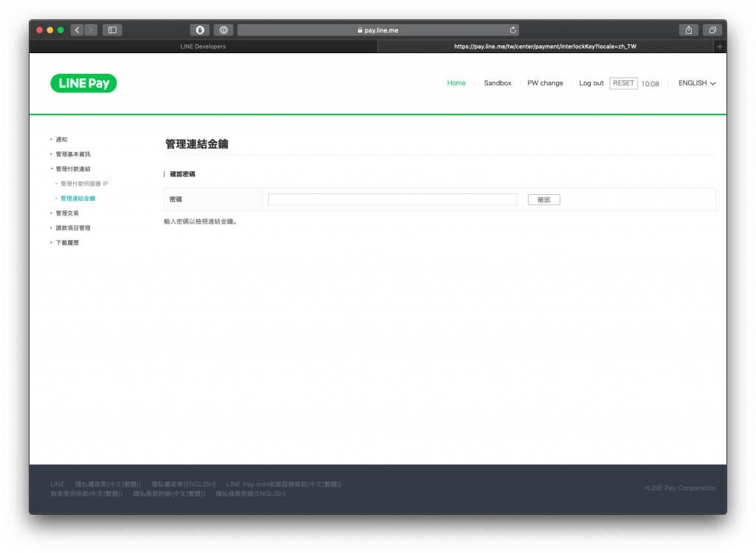
Task: Switch to the LINE Developers tab
Action: (203, 47)
